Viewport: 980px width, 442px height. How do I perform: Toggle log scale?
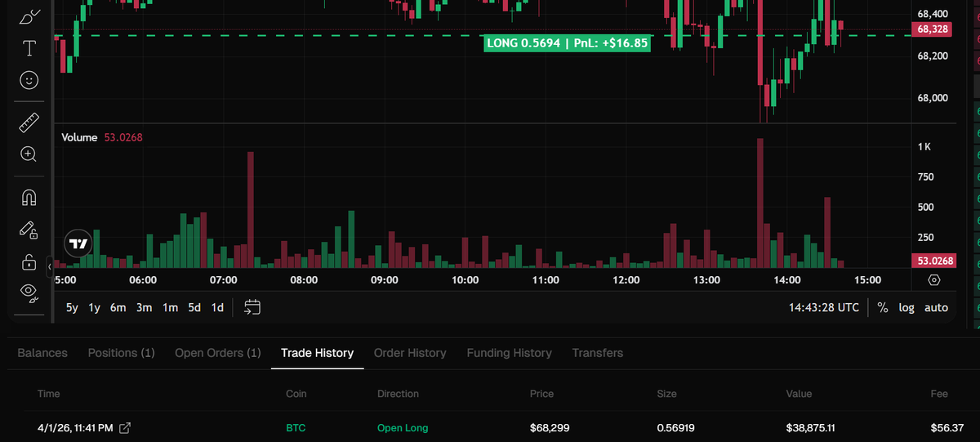click(906, 308)
